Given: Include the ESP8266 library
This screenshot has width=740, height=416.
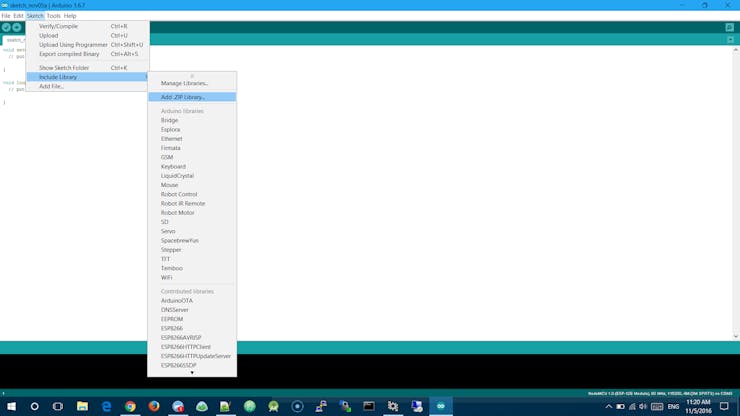Looking at the screenshot, I should pos(192,328).
